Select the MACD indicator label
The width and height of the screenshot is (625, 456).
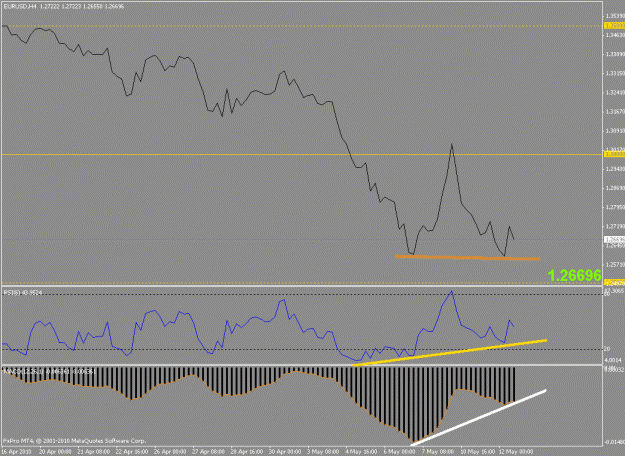click(x=49, y=371)
